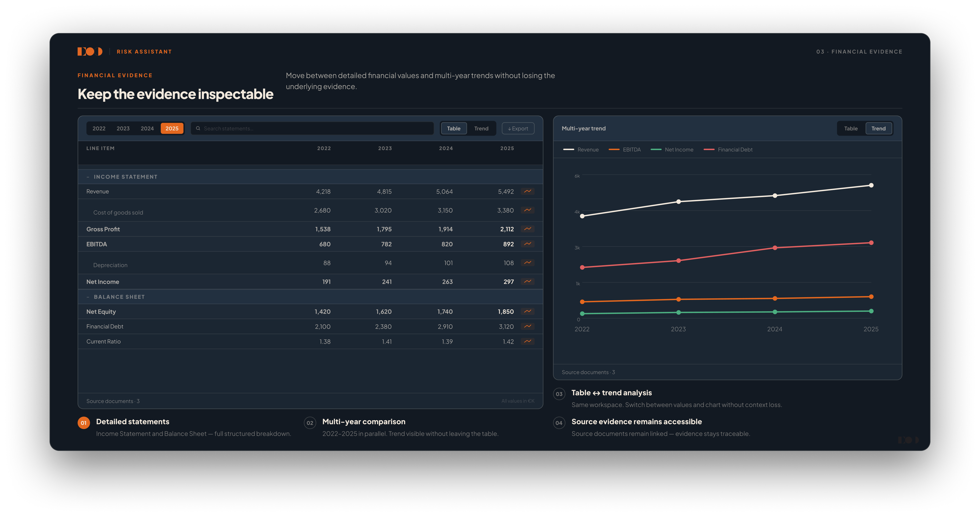The height and width of the screenshot is (517, 980).
Task: Open Source documents link under trend chart
Action: (588, 372)
